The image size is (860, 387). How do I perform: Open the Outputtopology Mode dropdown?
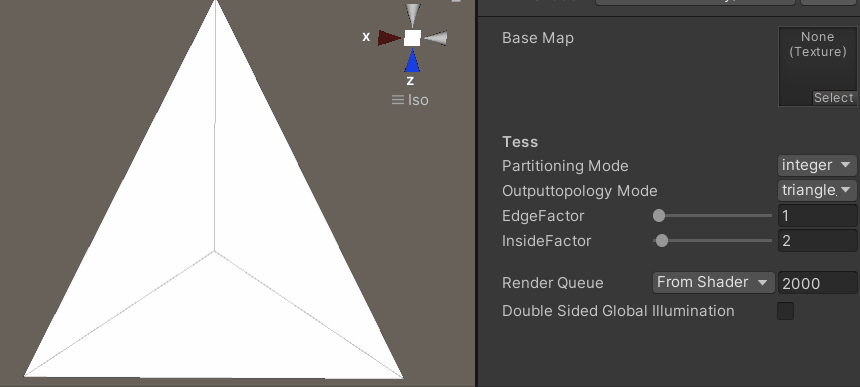click(817, 190)
